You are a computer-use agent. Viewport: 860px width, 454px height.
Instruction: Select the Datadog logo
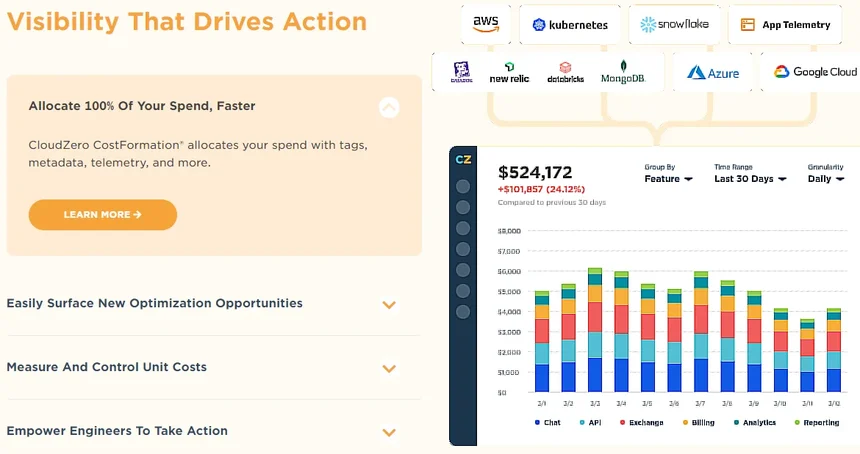pyautogui.click(x=461, y=72)
